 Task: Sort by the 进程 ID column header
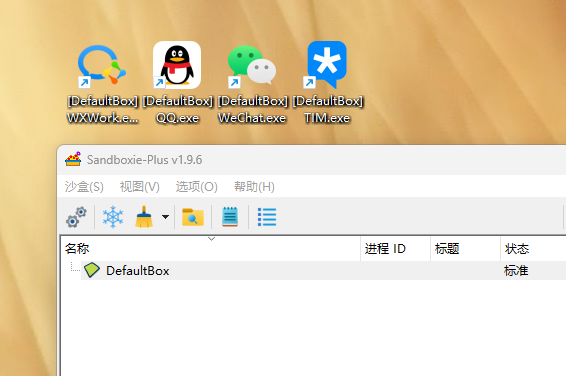coord(396,249)
